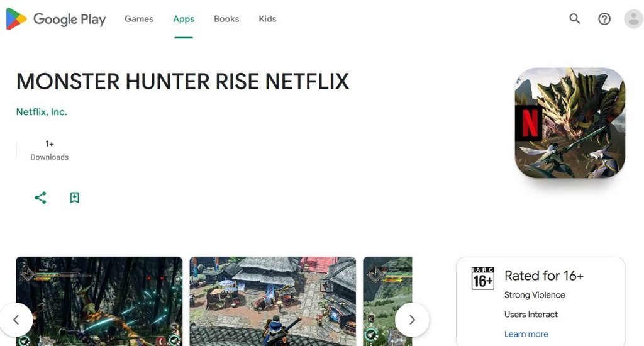Switch to the Games tab
The width and height of the screenshot is (644, 346).
[139, 19]
